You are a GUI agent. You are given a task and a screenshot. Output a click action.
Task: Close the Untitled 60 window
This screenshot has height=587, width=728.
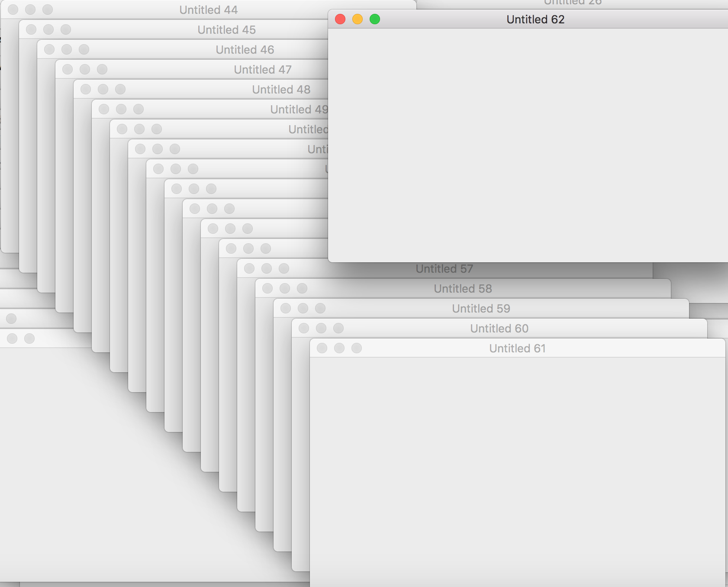pos(304,328)
